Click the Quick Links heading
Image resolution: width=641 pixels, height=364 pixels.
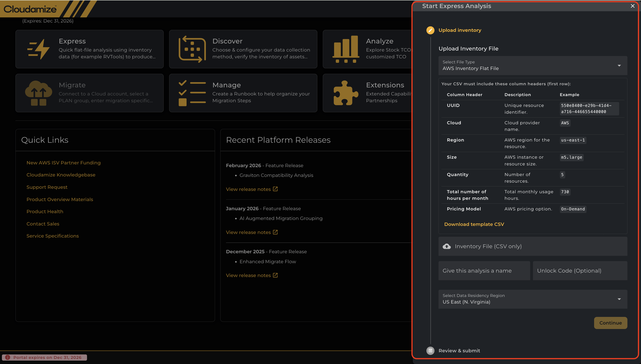click(x=45, y=140)
